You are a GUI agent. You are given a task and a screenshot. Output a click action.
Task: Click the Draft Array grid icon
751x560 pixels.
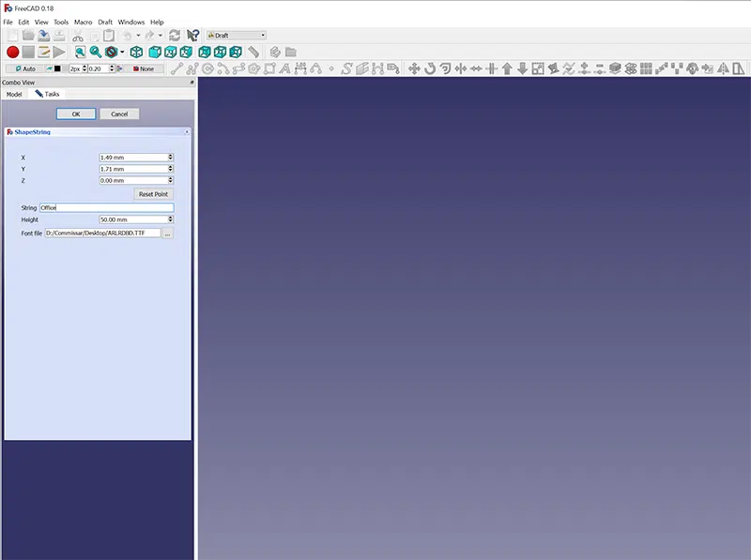pos(646,68)
